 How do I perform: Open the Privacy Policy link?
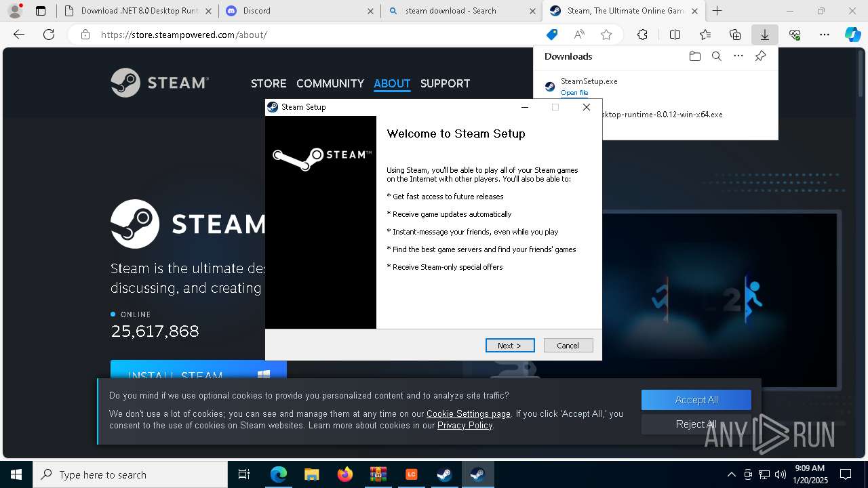pos(465,426)
